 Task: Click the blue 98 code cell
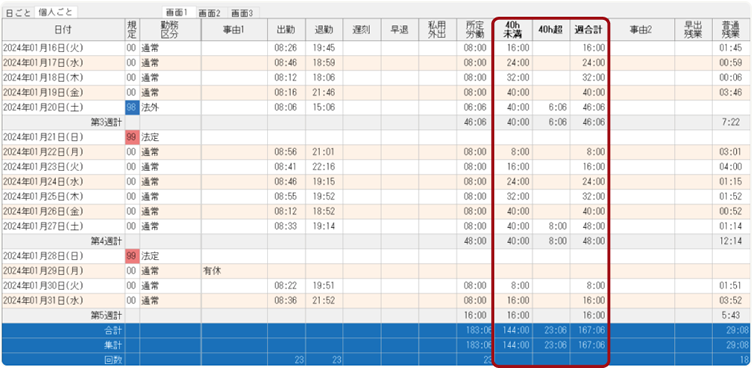[132, 107]
